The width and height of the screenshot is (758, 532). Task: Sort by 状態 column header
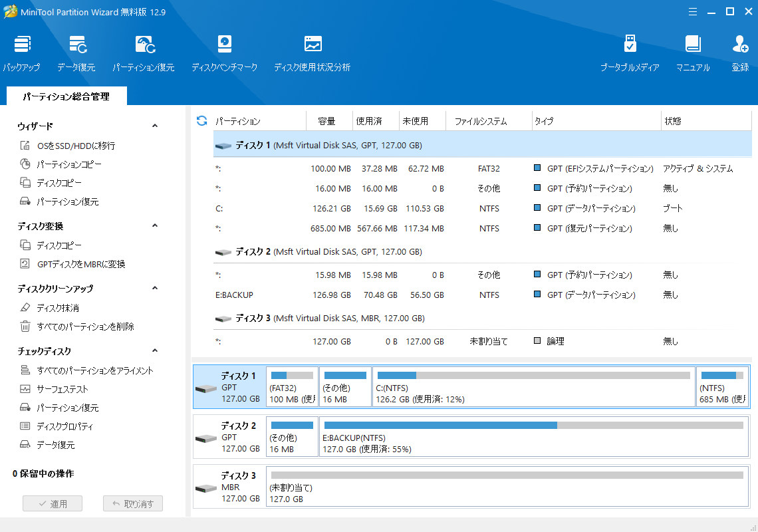(706, 121)
